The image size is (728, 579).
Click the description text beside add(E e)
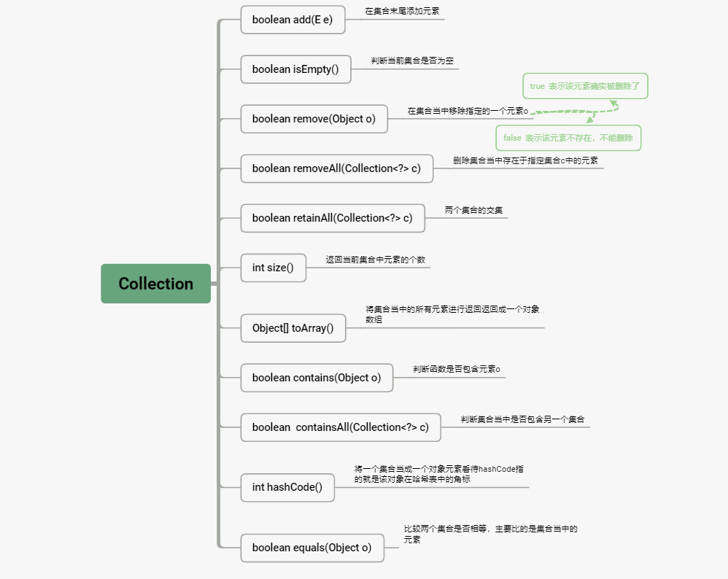(x=402, y=11)
